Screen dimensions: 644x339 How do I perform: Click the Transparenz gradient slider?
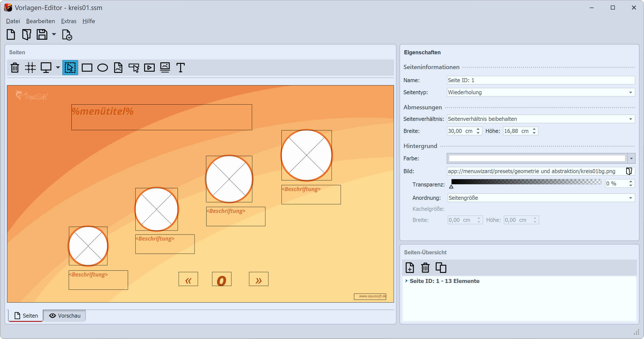(x=526, y=182)
